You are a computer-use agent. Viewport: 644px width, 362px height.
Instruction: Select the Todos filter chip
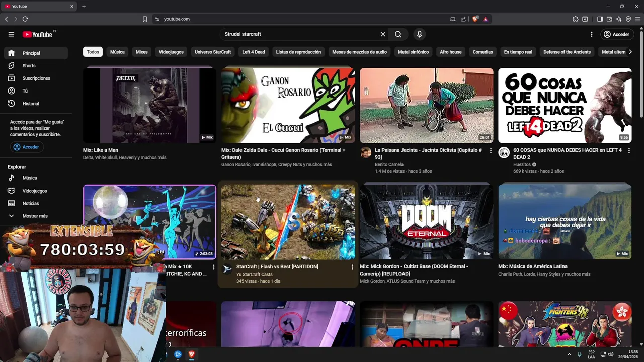[93, 52]
